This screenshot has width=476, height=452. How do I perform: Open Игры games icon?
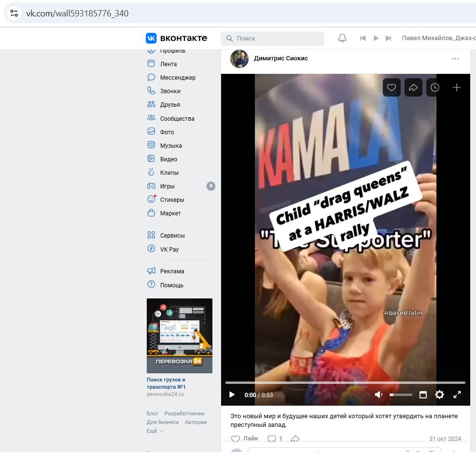point(151,186)
